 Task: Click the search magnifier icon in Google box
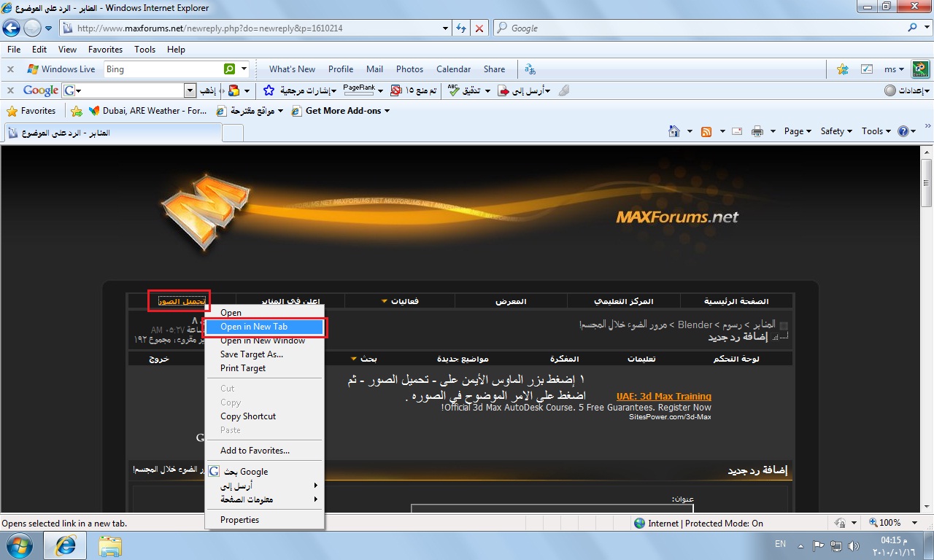pos(913,28)
